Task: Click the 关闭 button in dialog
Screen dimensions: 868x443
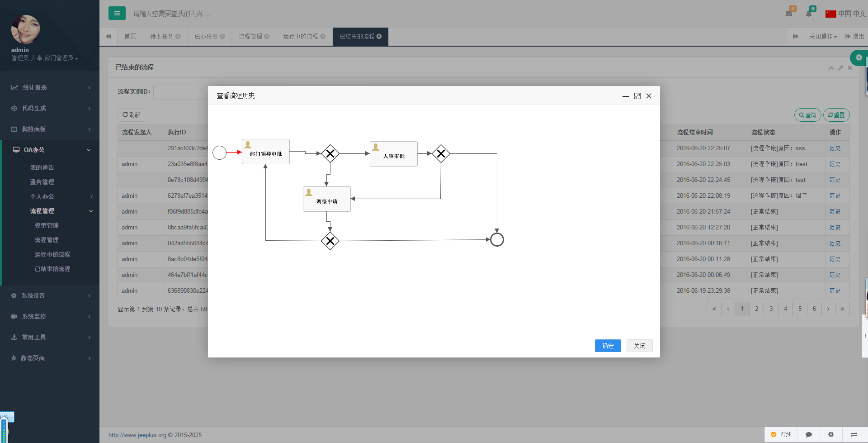Action: 639,346
